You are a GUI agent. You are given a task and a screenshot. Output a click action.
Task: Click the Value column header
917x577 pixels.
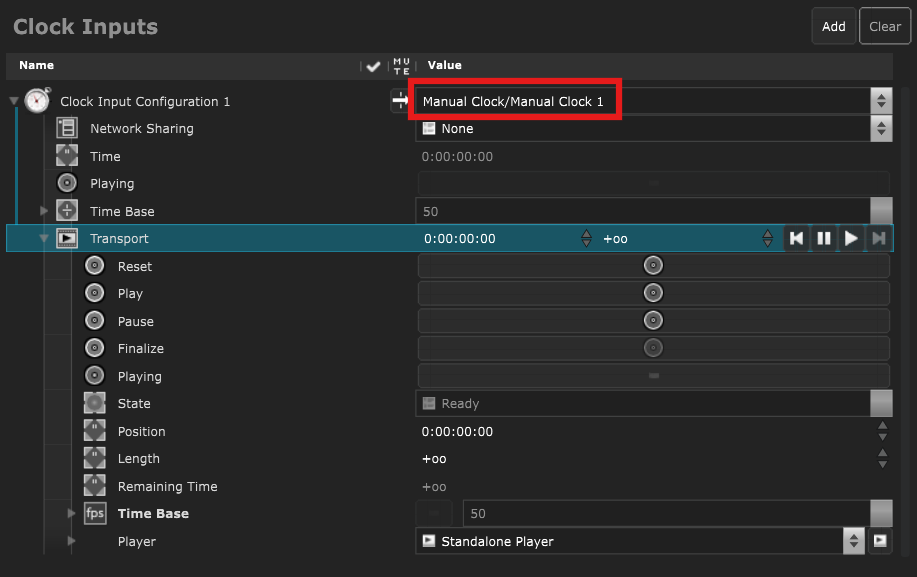coord(444,65)
